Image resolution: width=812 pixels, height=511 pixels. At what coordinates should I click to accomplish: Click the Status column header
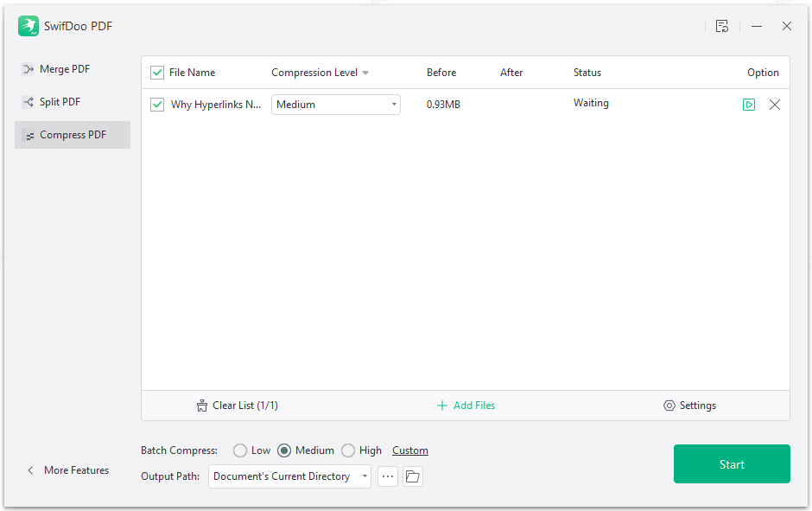click(587, 73)
